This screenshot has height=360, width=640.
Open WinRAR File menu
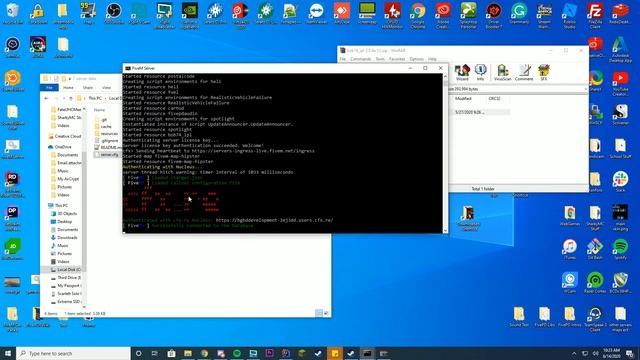pyautogui.click(x=342, y=59)
